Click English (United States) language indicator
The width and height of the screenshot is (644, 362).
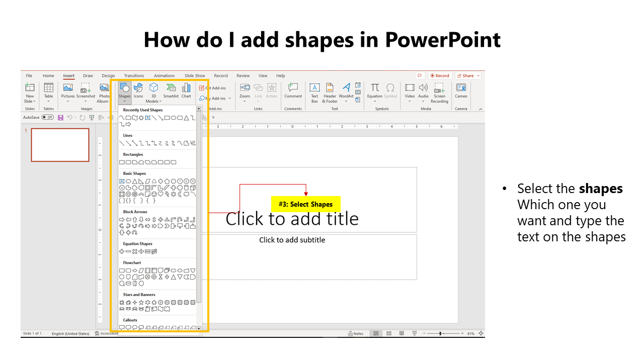point(70,333)
